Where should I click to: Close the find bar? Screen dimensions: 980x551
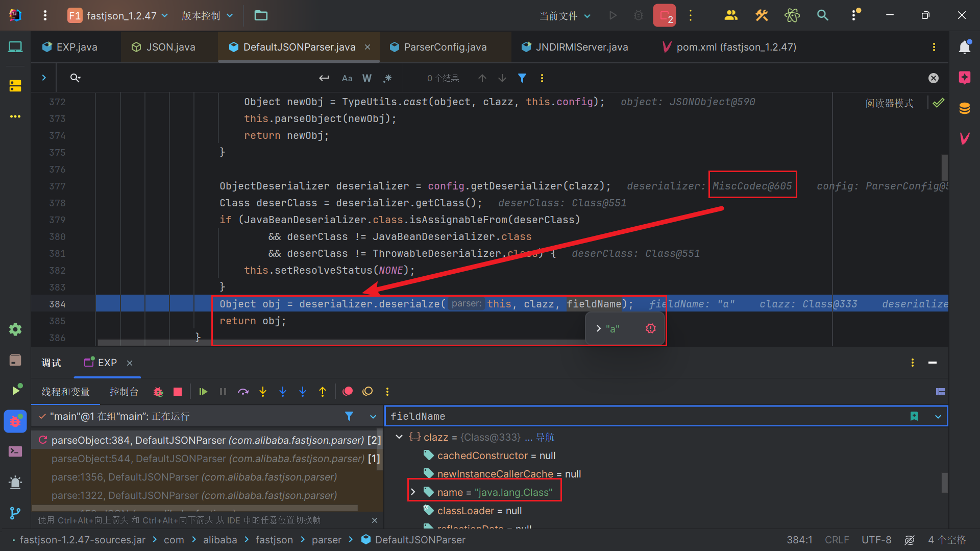pyautogui.click(x=934, y=78)
